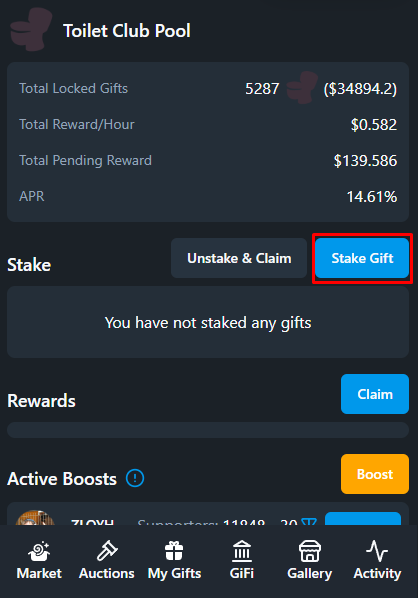Click the Stake Gift button
Viewport: 418px width, 598px height.
click(362, 258)
